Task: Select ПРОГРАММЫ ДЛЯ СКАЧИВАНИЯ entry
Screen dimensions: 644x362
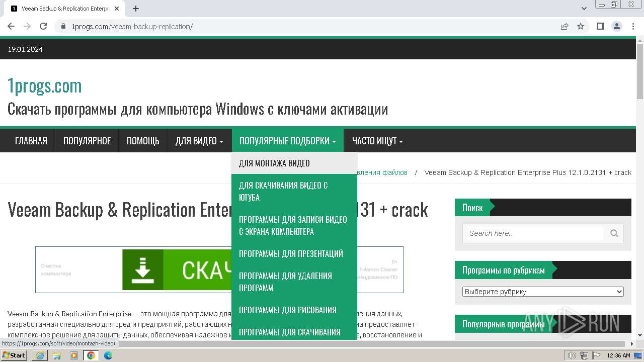Action: [x=294, y=331]
